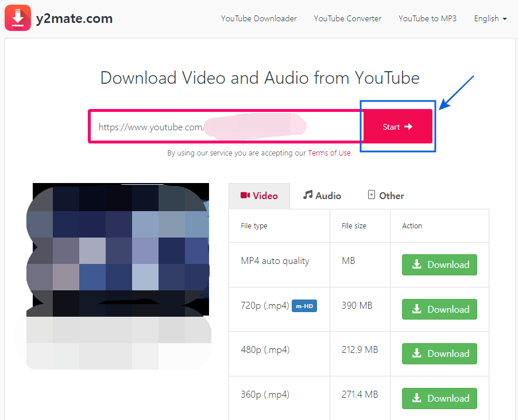Download the 480p (.mp4) file
This screenshot has width=518, height=420.
pos(439,353)
